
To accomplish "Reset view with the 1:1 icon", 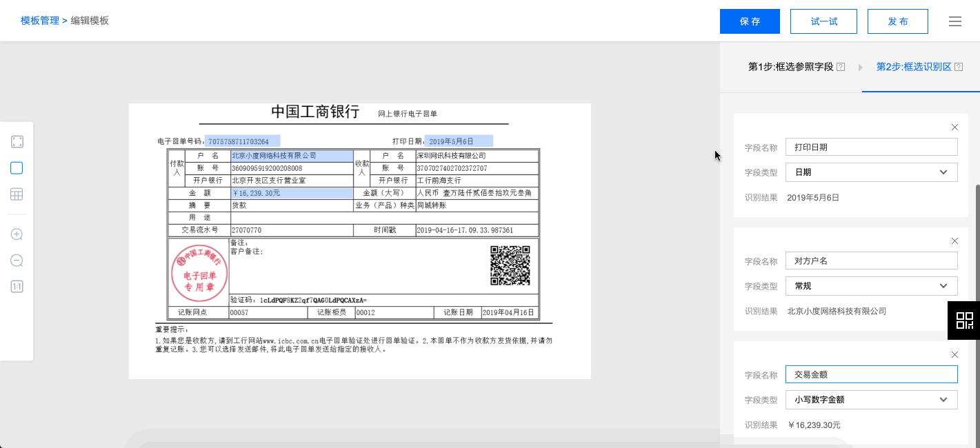I will coord(17,287).
